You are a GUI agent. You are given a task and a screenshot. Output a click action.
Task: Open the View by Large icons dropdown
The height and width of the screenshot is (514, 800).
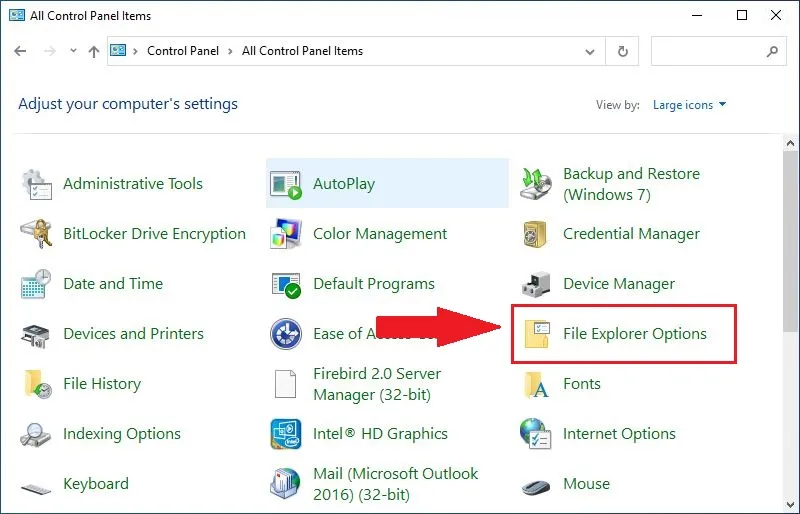pos(689,105)
